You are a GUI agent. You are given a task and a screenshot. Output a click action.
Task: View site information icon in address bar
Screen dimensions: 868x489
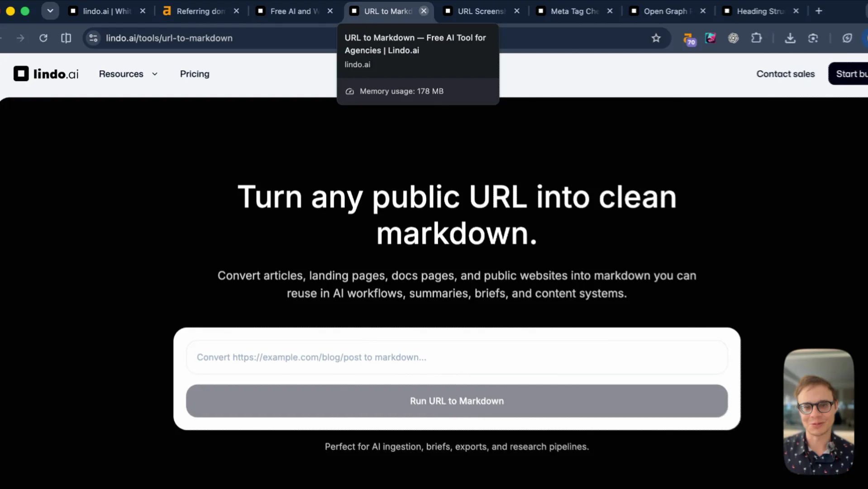pyautogui.click(x=93, y=38)
